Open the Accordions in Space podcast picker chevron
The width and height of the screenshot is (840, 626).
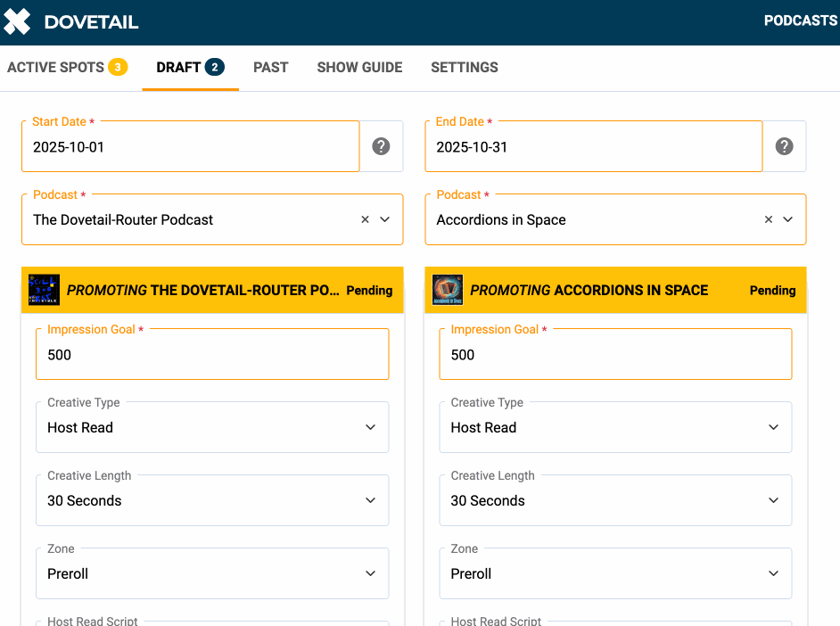pos(786,218)
